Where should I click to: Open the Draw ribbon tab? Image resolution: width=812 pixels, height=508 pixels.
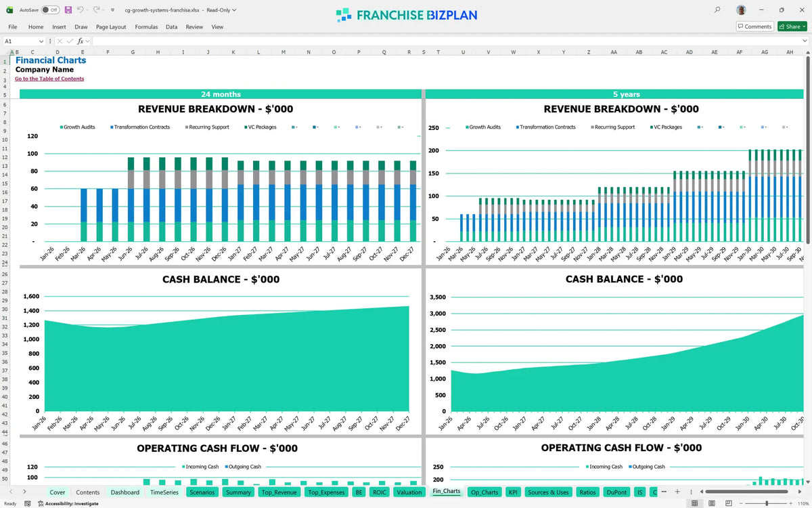(x=81, y=27)
